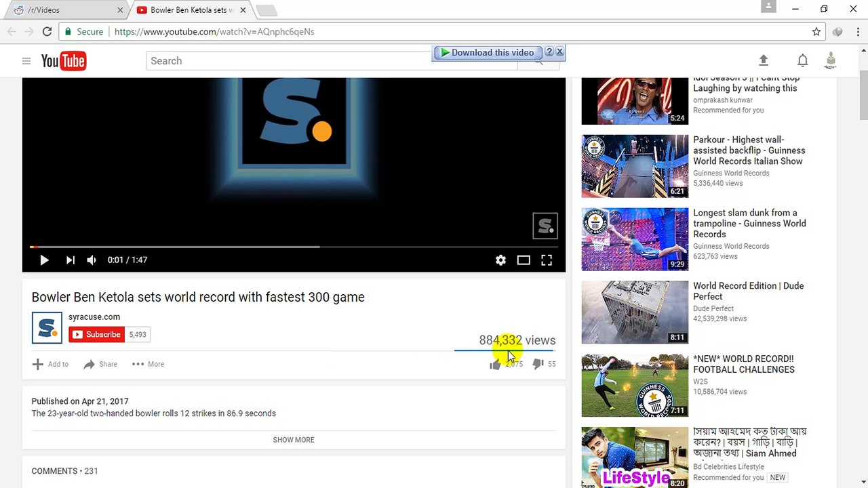The width and height of the screenshot is (868, 488).
Task: Select the Bowler Ben Ketola tab
Action: (190, 10)
